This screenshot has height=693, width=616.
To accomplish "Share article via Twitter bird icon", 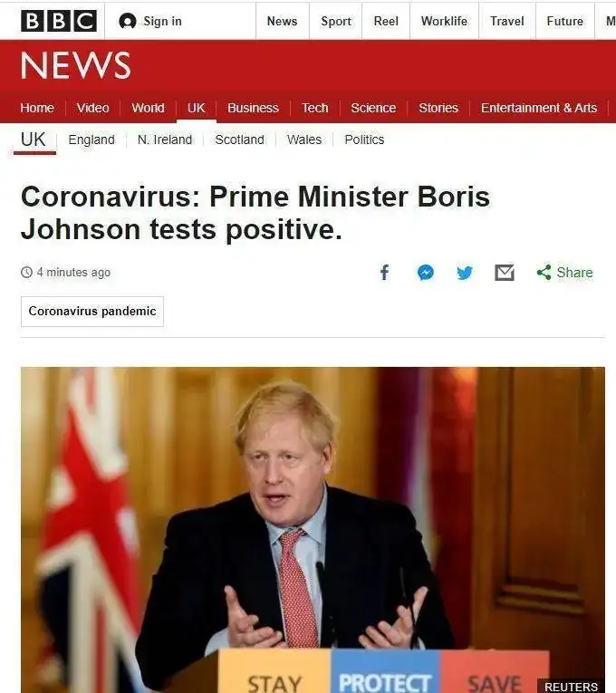I will [x=465, y=273].
